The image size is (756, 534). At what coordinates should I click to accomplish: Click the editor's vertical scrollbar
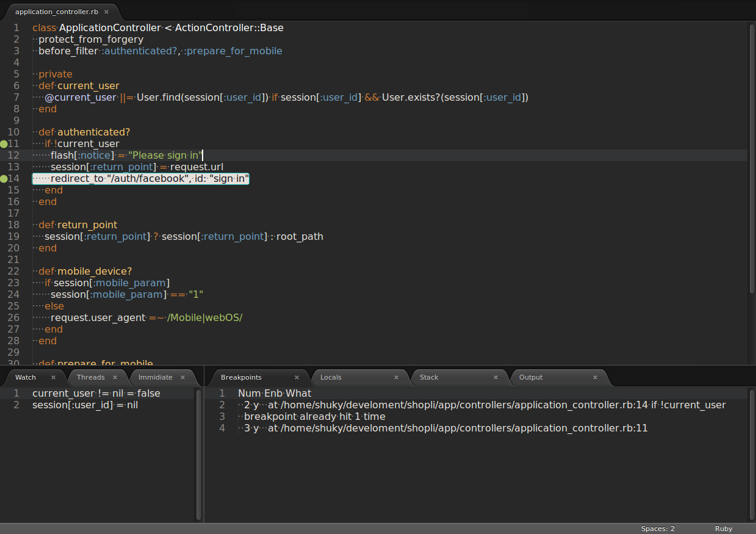tap(752, 194)
